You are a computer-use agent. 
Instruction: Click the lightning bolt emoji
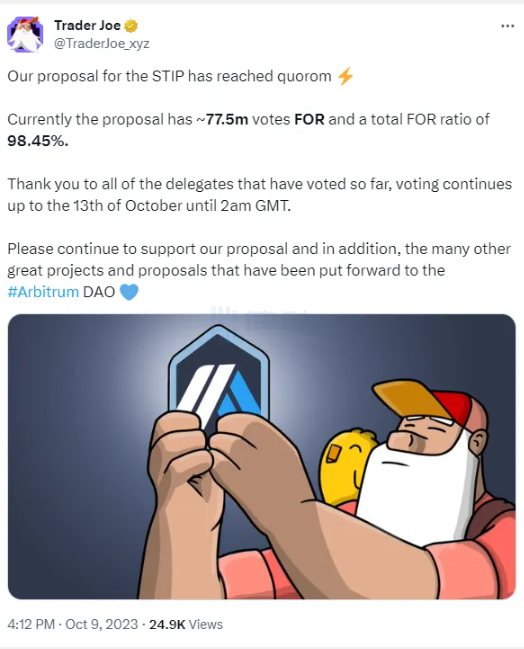click(345, 77)
